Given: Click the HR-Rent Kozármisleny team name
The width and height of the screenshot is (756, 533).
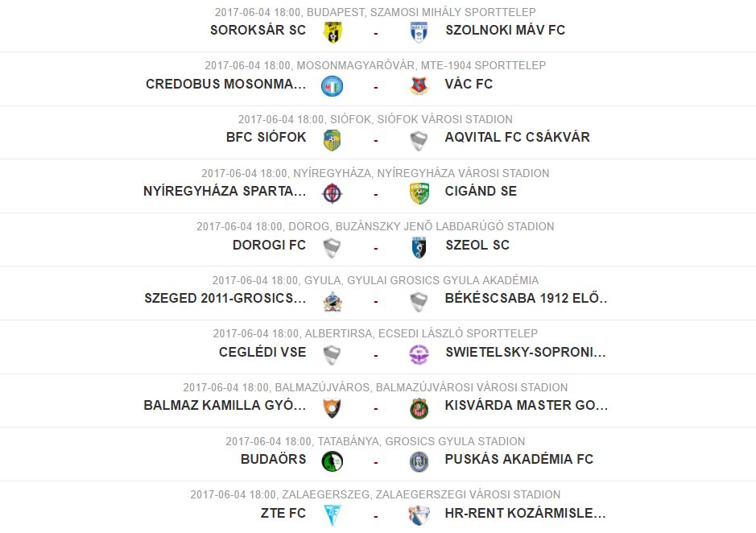Looking at the screenshot, I should click(526, 513).
